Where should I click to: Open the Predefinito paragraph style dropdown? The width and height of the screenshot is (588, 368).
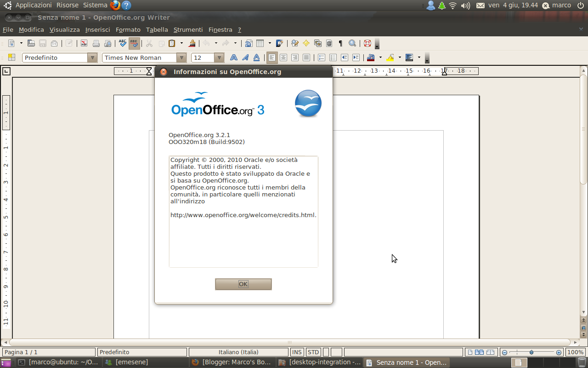[x=93, y=57]
